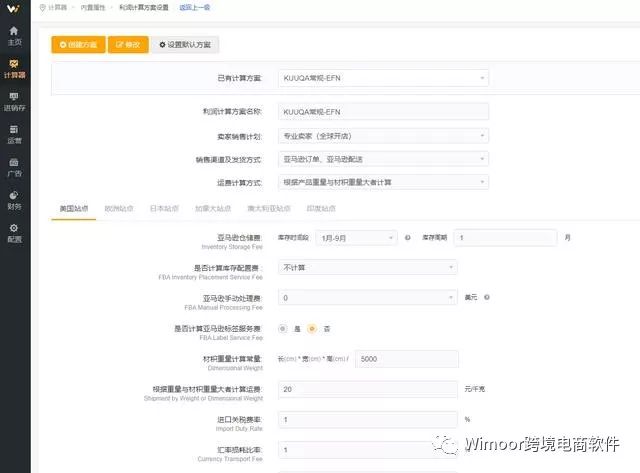Switch to the 日本站点 tab
Image resolution: width=640 pixels, height=473 pixels.
click(164, 209)
